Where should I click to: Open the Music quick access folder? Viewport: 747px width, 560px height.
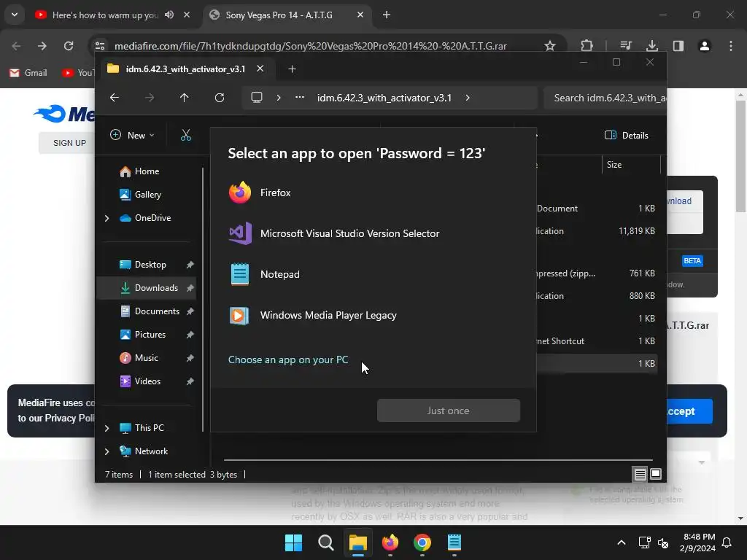click(139, 358)
